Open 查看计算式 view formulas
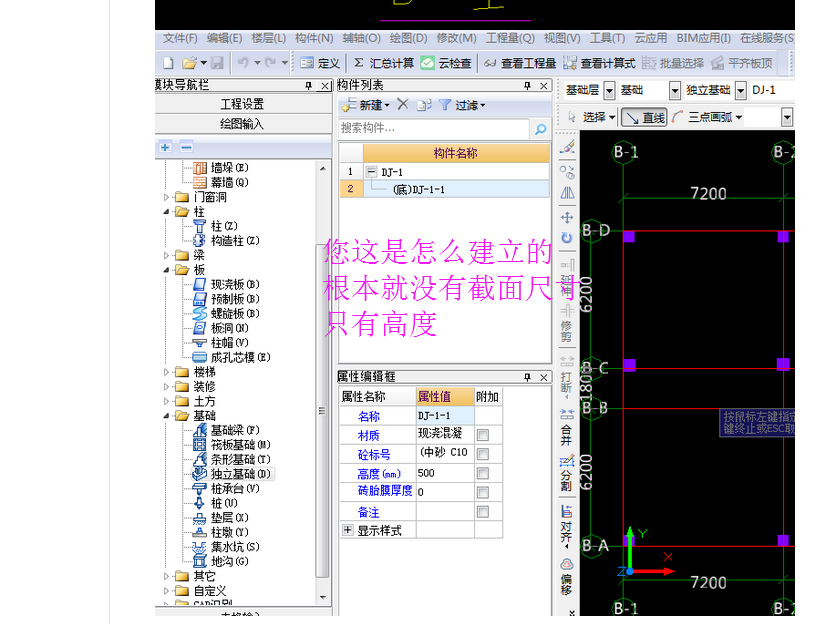 (x=599, y=63)
